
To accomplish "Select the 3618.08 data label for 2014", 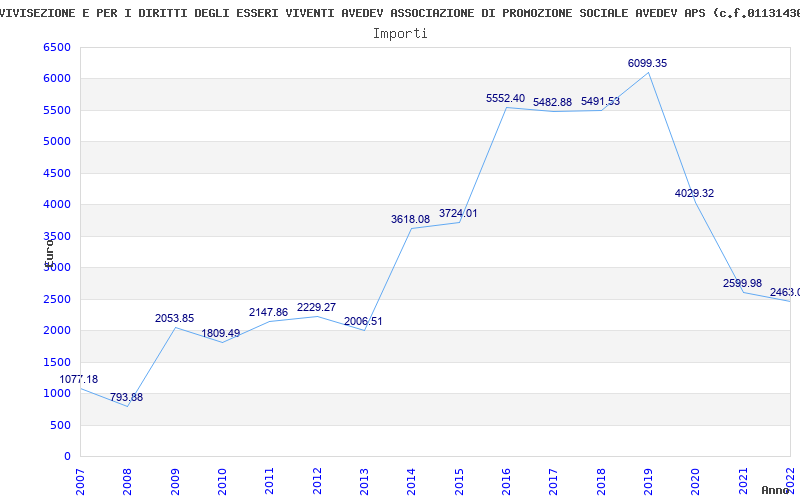I will tap(410, 219).
